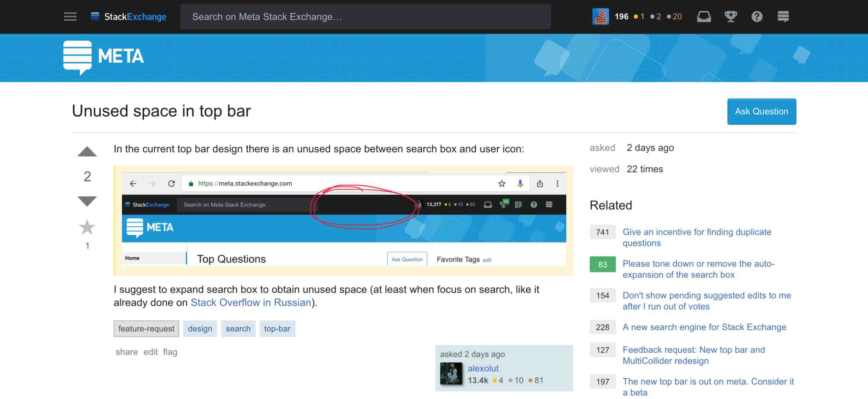Viewport: 868px width, 399px height.
Task: Click the Ask Question button
Action: [762, 111]
